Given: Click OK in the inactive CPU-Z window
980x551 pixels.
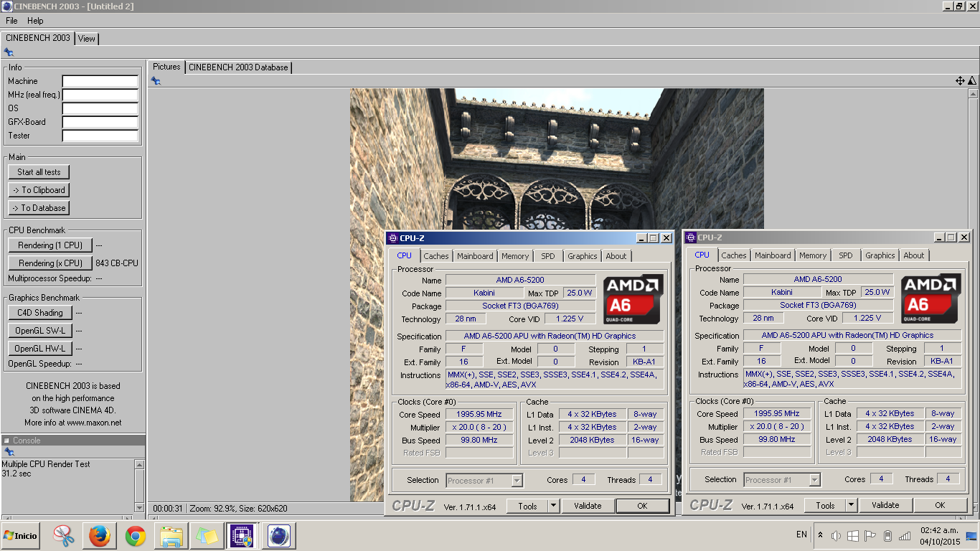Looking at the screenshot, I should tap(940, 505).
